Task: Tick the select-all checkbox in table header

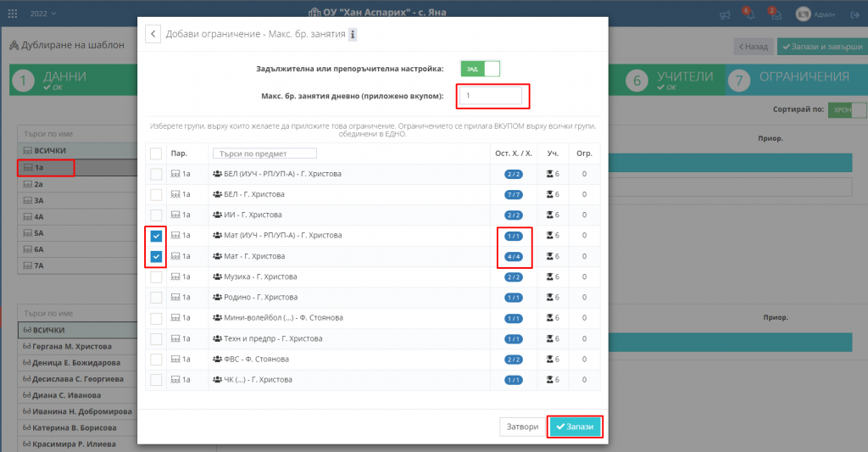Action: click(x=156, y=153)
